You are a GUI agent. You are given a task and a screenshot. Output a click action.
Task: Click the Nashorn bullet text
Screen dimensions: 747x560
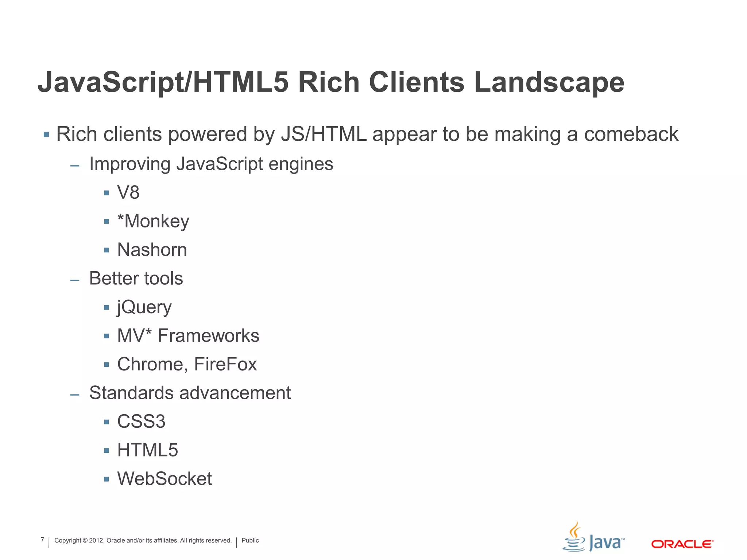point(152,250)
